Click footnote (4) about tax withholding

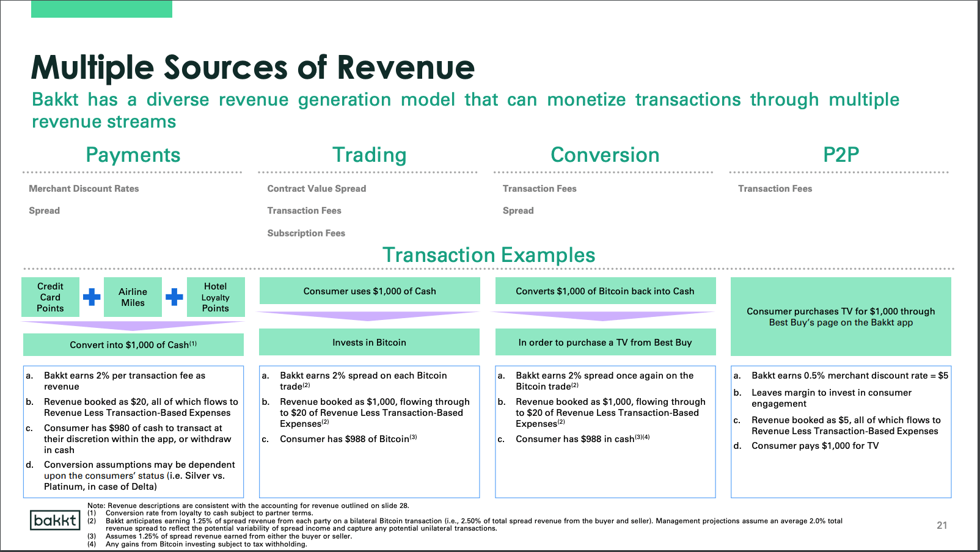coord(197,544)
